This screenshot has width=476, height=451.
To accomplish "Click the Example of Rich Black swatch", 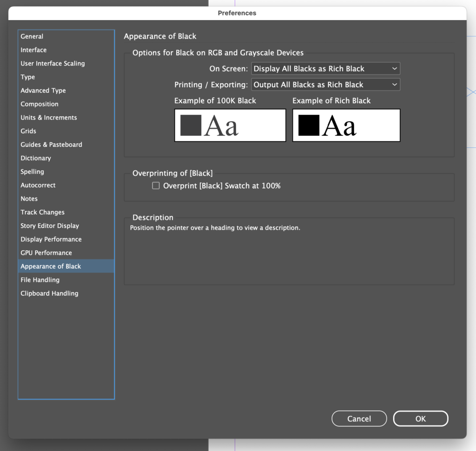I will [x=346, y=125].
